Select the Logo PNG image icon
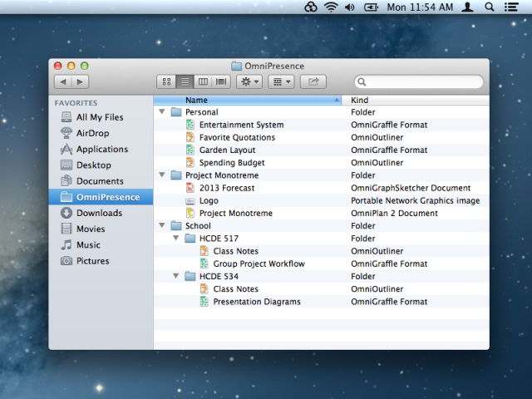Image resolution: width=532 pixels, height=399 pixels. (190, 201)
